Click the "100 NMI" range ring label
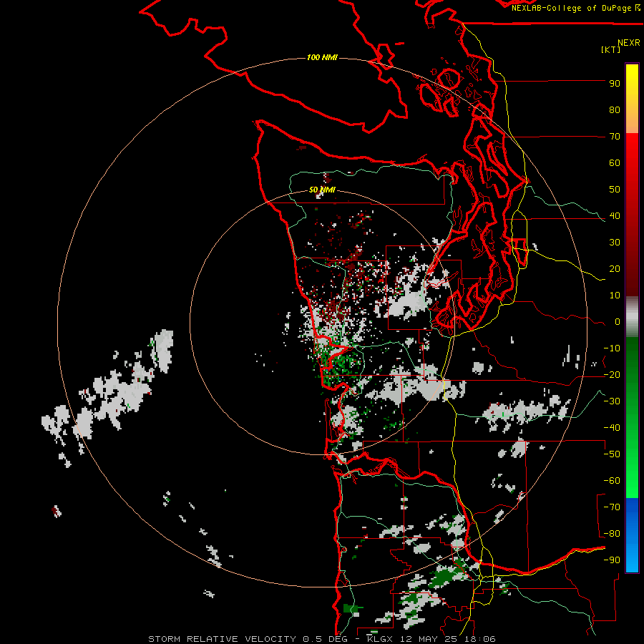Image resolution: width=644 pixels, height=644 pixels. coord(322,57)
